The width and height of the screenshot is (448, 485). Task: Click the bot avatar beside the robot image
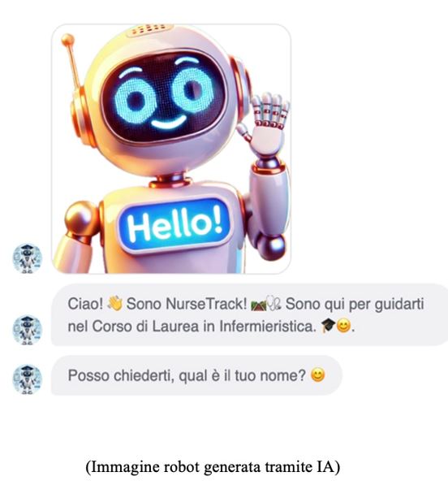pyautogui.click(x=28, y=258)
